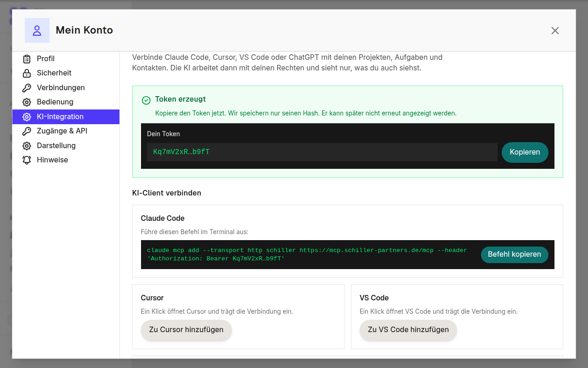Click the key icon next to Zugänge & API
The image size is (588, 368).
click(x=27, y=131)
